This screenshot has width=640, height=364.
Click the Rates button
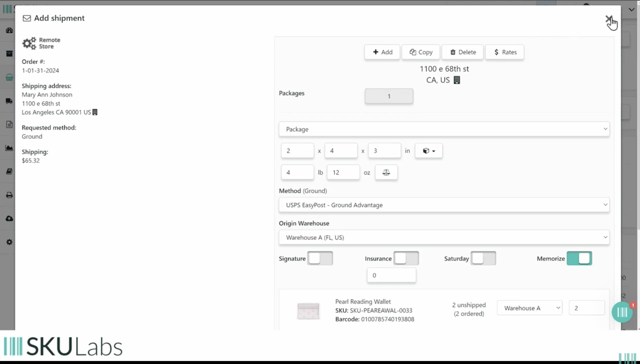point(504,52)
